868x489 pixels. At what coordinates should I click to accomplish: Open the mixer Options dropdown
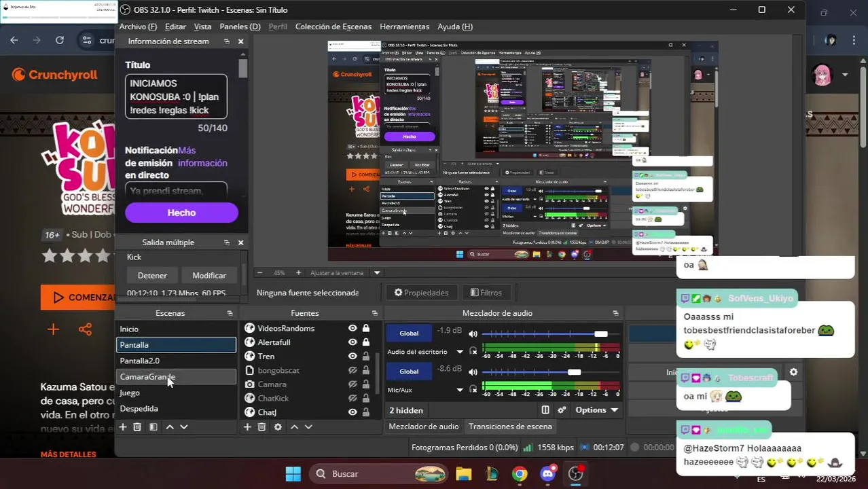coord(597,410)
